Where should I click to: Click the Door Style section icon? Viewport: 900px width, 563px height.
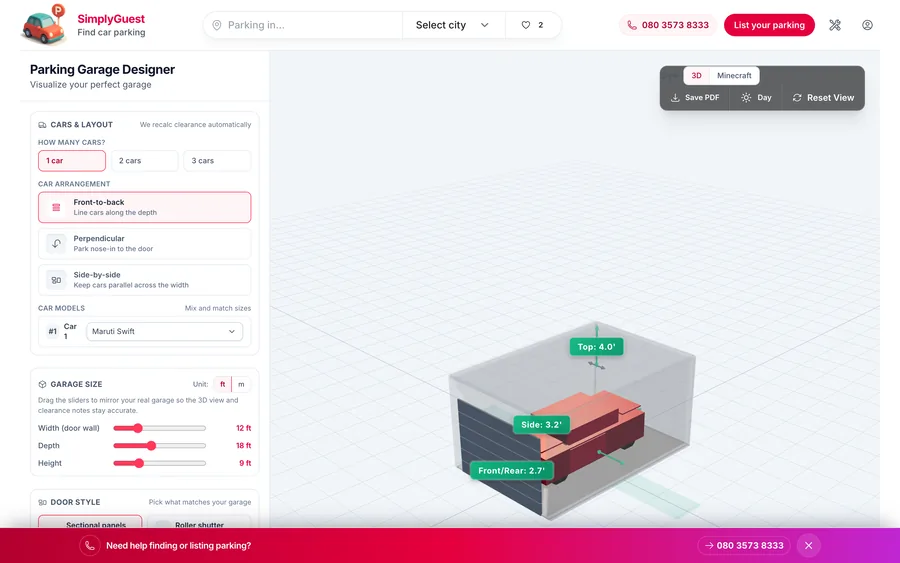pyautogui.click(x=42, y=502)
